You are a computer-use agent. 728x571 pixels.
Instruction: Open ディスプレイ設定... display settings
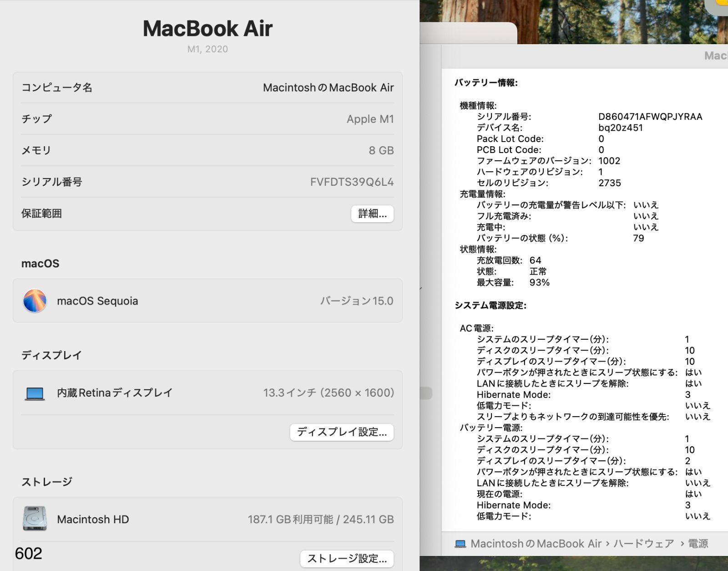(x=342, y=432)
